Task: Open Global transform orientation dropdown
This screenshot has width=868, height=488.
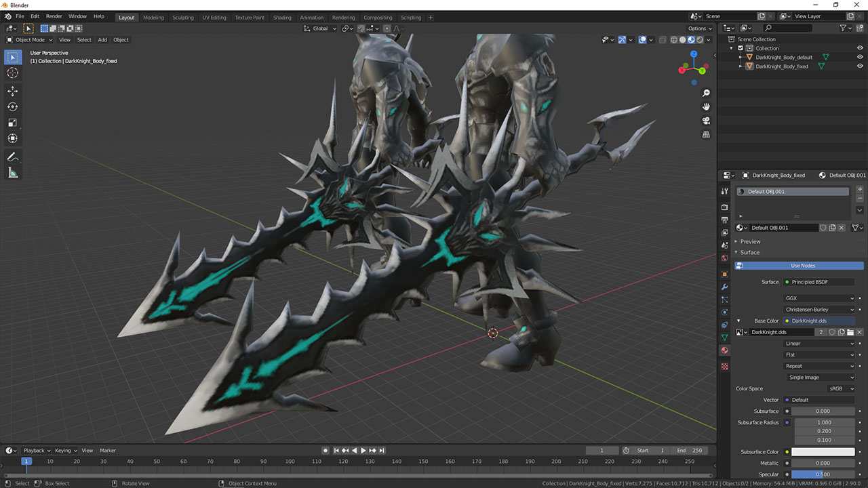Action: 318,28
